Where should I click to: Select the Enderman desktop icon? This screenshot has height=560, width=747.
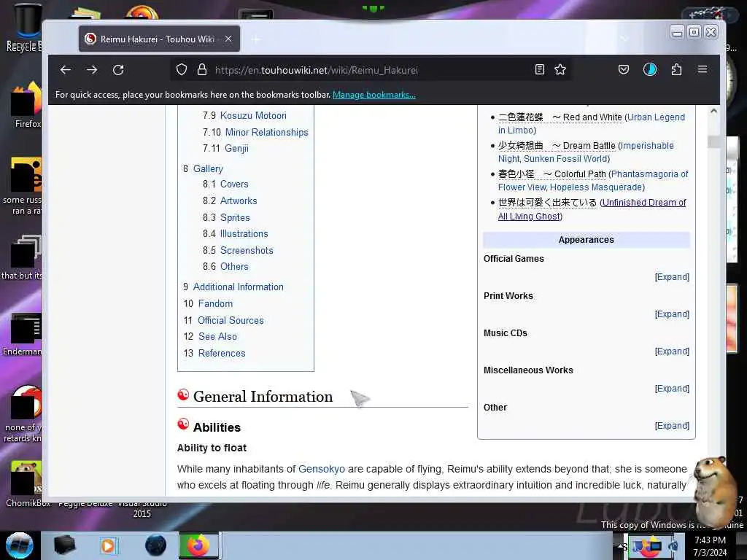tap(24, 335)
